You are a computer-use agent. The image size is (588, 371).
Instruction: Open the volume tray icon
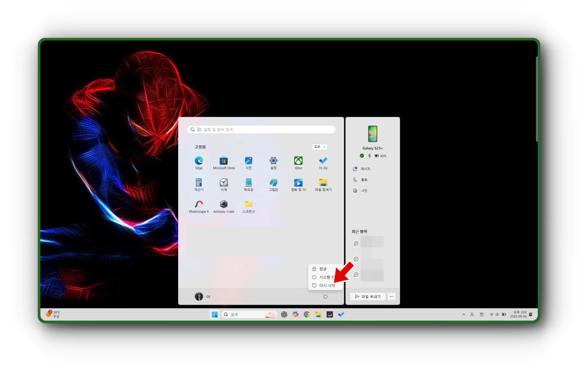click(497, 315)
